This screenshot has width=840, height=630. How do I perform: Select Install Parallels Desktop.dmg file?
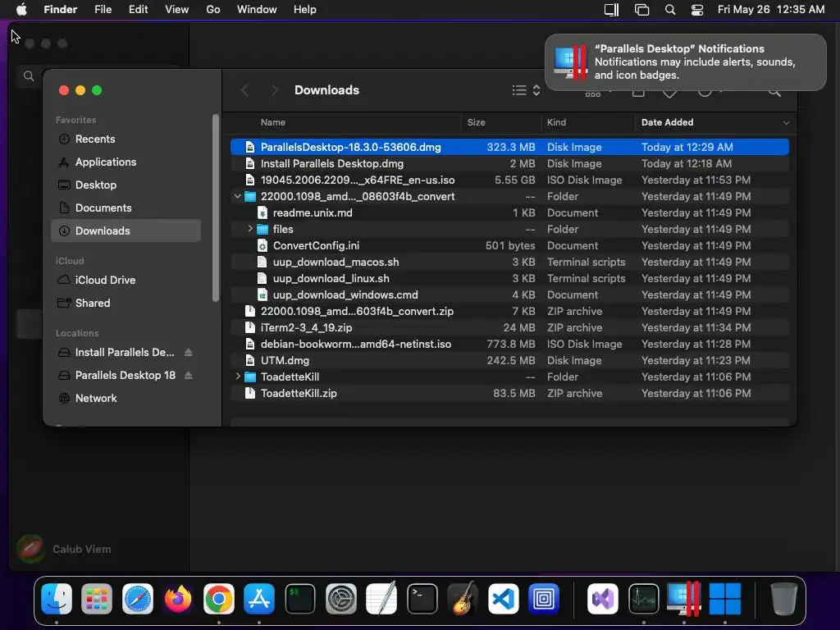coord(509,163)
